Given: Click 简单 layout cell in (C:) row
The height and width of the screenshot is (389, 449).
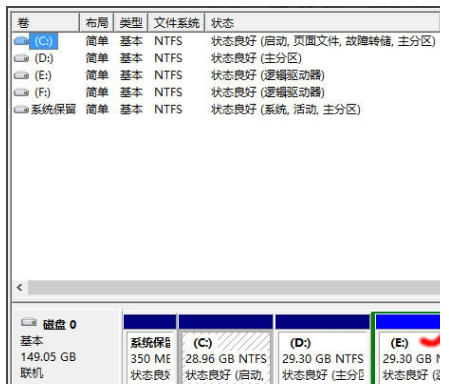Looking at the screenshot, I should coord(97,41).
